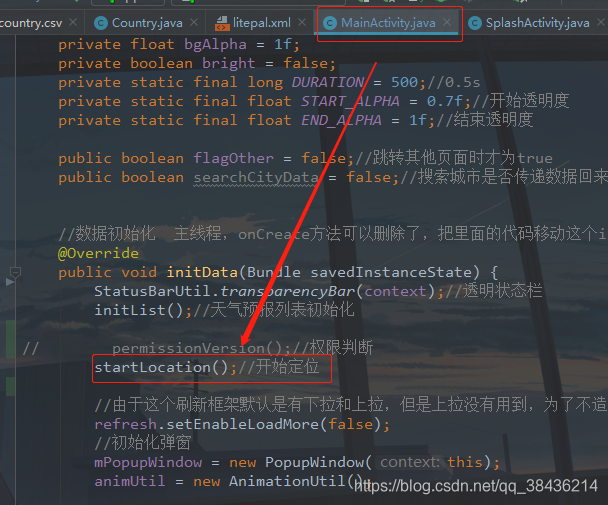The width and height of the screenshot is (608, 505).
Task: Collapse the initData method fold marker
Action: coord(15,272)
